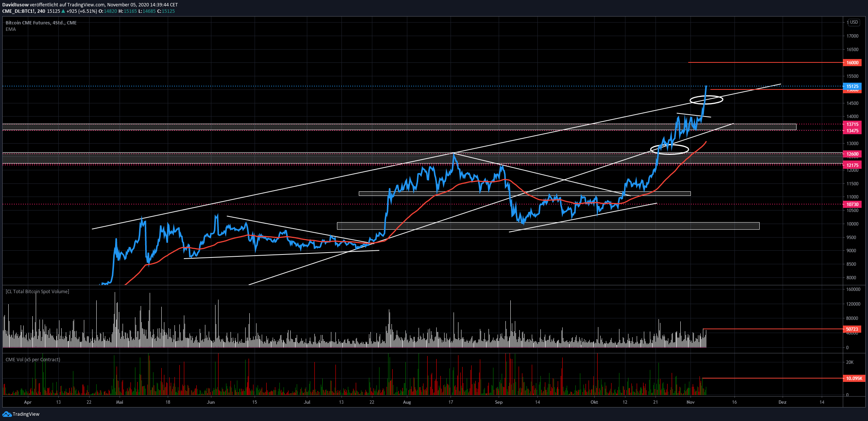This screenshot has height=421, width=868.
Task: Select the 16000 price label
Action: [x=852, y=62]
